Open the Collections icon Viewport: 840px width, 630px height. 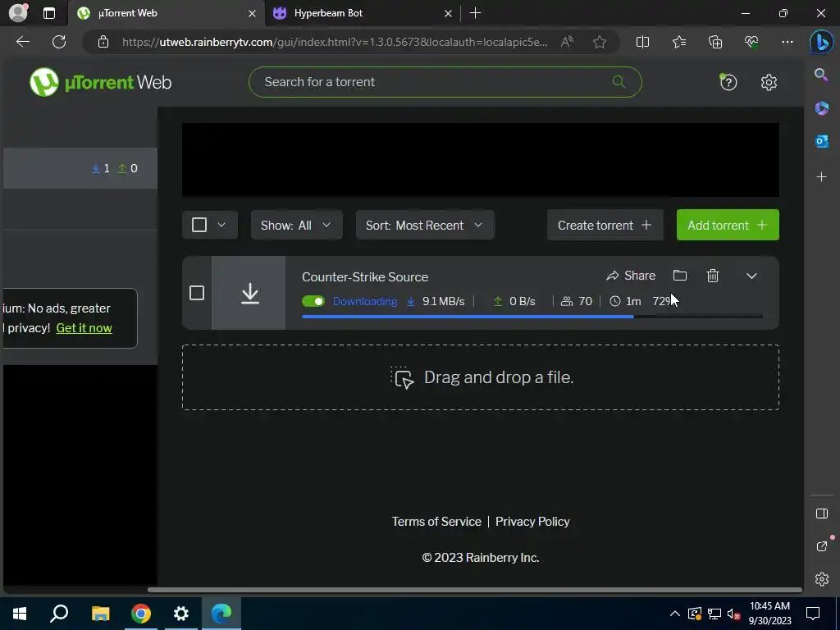pyautogui.click(x=715, y=42)
